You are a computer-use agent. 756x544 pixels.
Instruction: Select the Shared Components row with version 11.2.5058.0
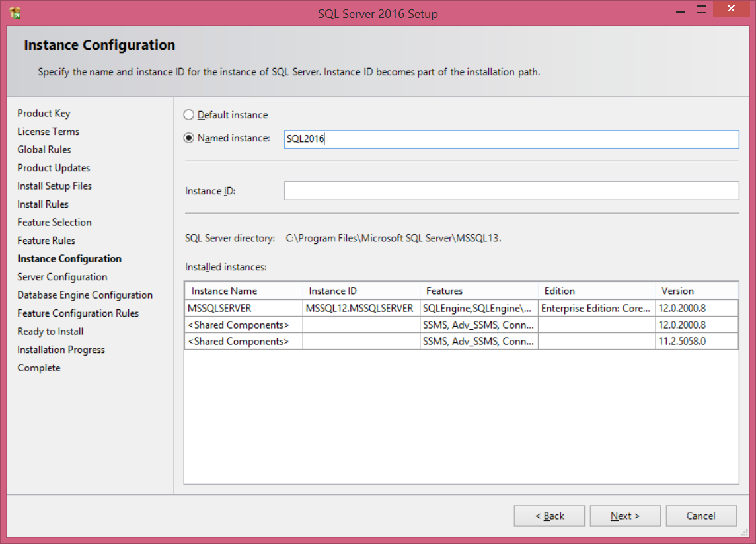pyautogui.click(x=461, y=342)
